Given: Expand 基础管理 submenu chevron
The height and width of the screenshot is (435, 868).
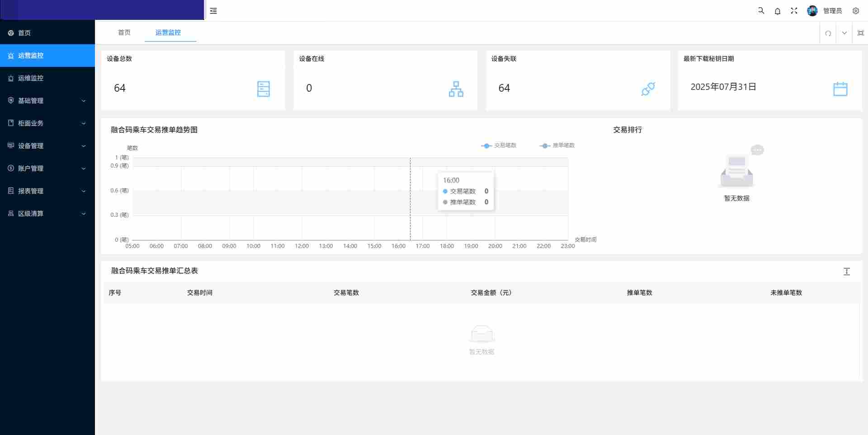Looking at the screenshot, I should click(x=84, y=101).
